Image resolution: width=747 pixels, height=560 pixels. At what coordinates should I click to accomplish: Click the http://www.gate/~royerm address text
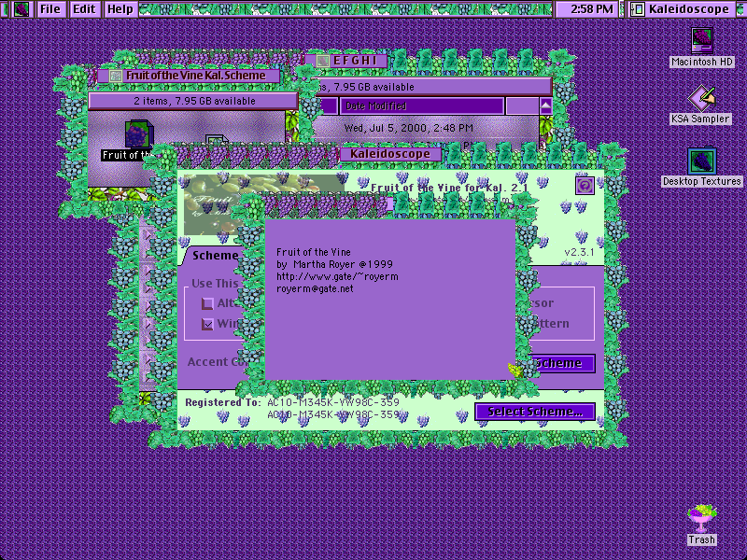(337, 276)
